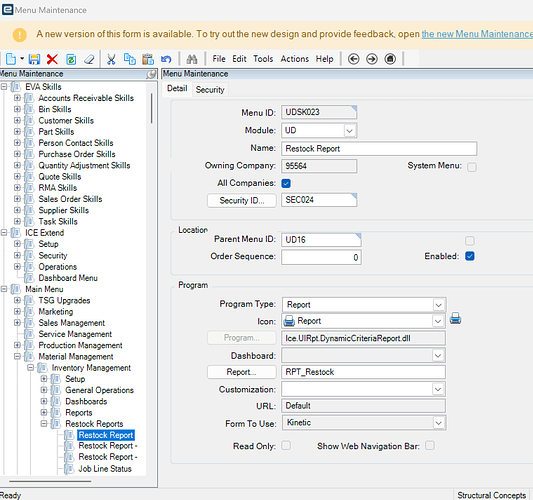Screen dimensions: 533x500
Task: Uncheck the All Companies checkbox
Action: point(286,183)
